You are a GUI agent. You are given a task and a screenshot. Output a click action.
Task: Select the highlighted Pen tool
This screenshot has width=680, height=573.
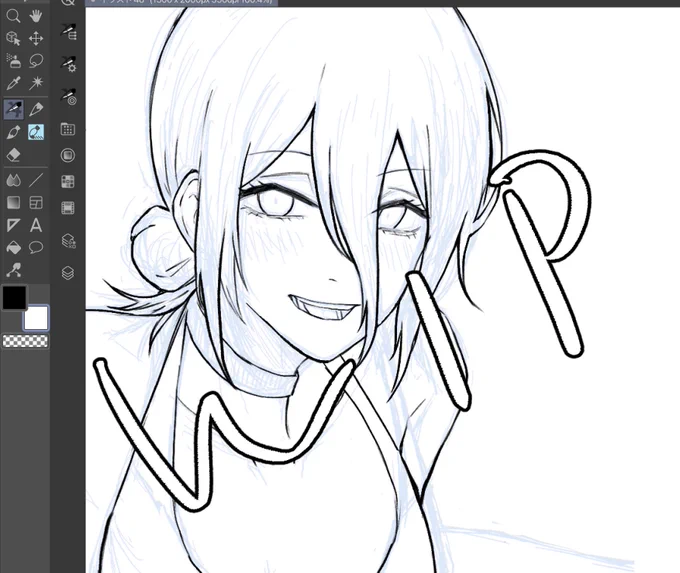(x=13, y=109)
